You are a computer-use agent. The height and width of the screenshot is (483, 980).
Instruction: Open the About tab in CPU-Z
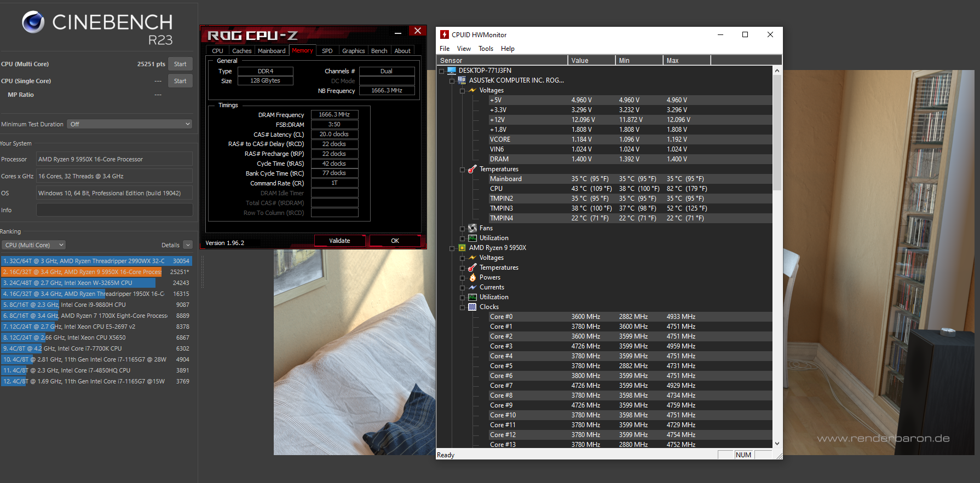[402, 51]
